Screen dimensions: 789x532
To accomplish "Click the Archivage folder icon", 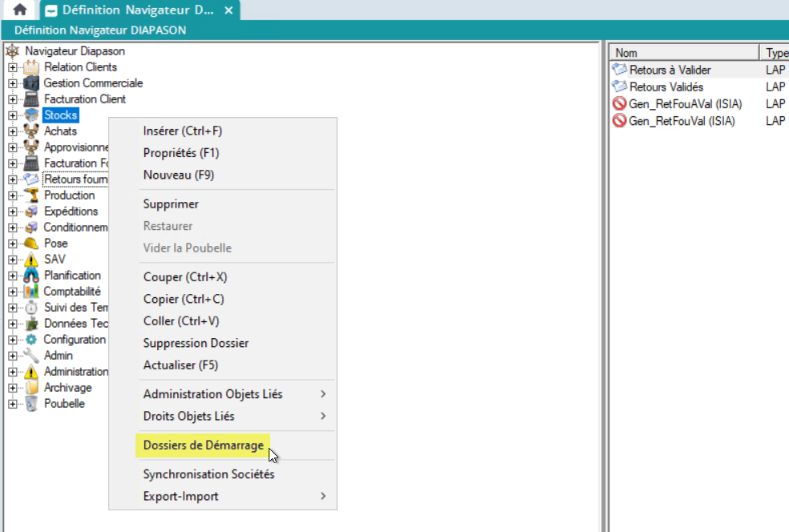I will click(31, 388).
